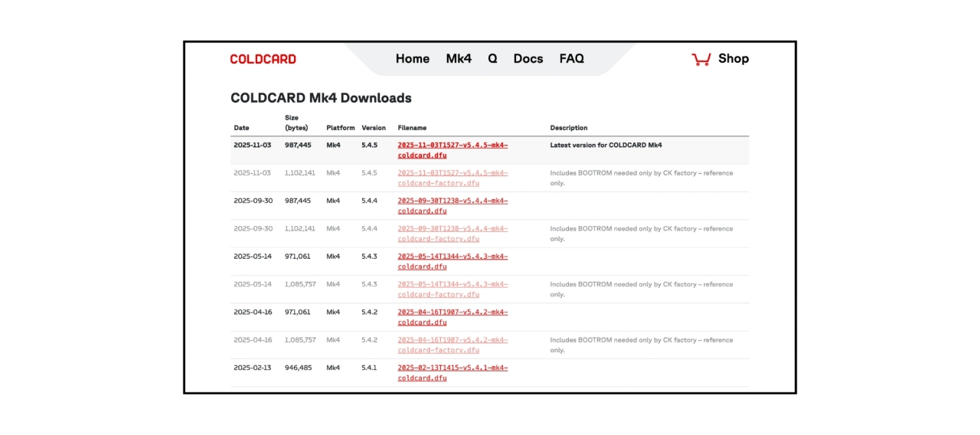Select size 1,102,141 in the 5.4.5 row

[299, 173]
